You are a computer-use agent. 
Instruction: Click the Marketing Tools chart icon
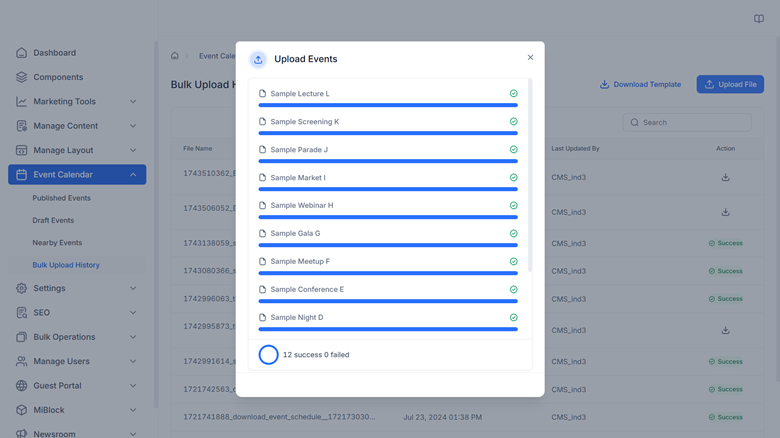[21, 102]
